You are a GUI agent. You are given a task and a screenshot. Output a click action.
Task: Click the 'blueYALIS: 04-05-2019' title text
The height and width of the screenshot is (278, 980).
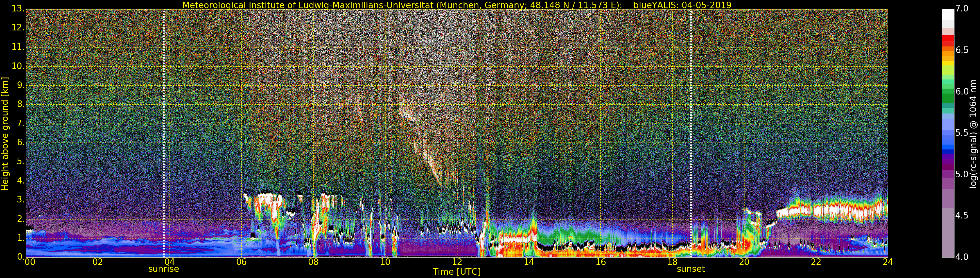pos(682,5)
